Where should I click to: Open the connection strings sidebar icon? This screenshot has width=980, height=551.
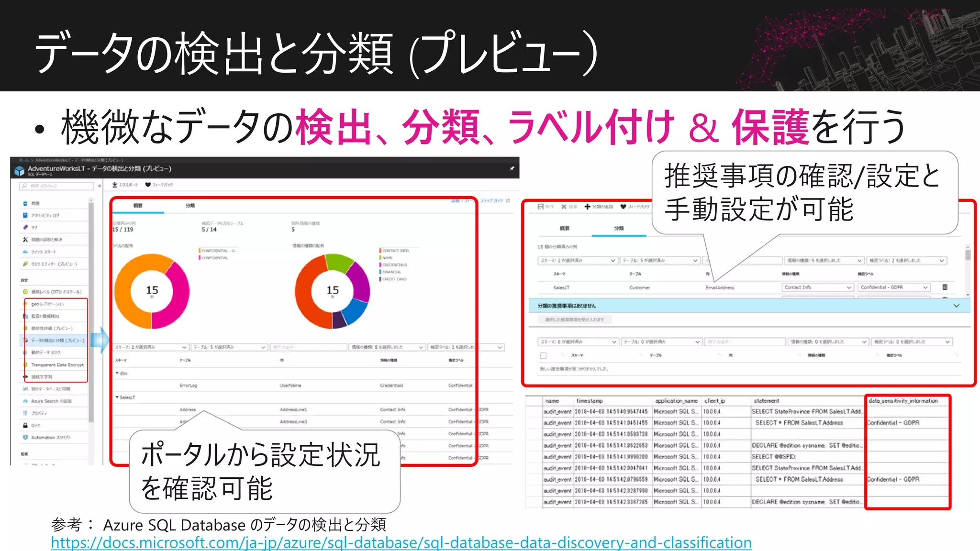coord(25,377)
